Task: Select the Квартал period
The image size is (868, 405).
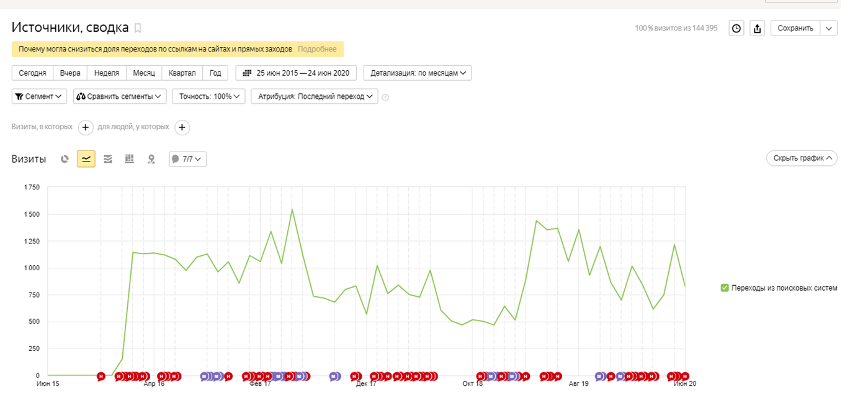Action: (x=182, y=73)
